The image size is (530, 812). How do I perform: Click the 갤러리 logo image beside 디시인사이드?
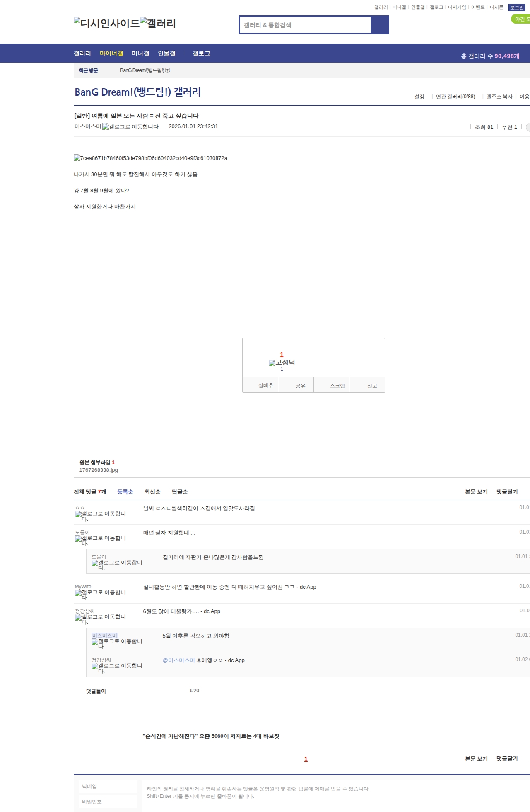tap(158, 23)
